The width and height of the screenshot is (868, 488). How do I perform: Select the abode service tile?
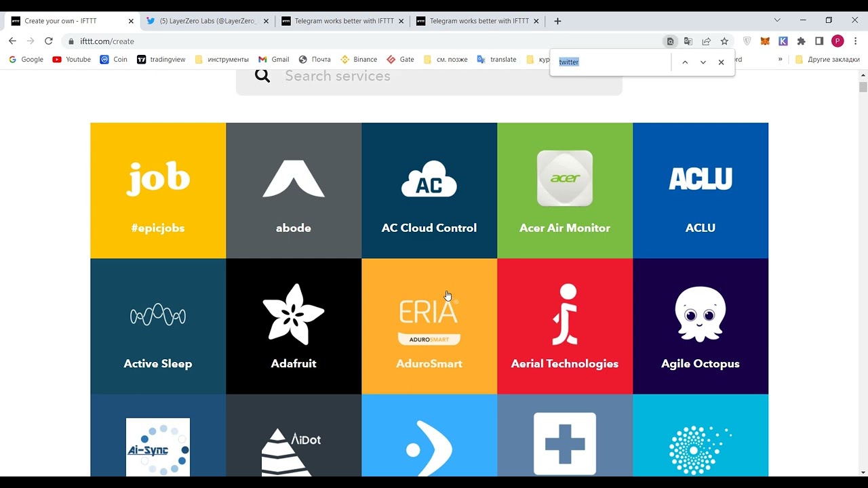click(294, 190)
